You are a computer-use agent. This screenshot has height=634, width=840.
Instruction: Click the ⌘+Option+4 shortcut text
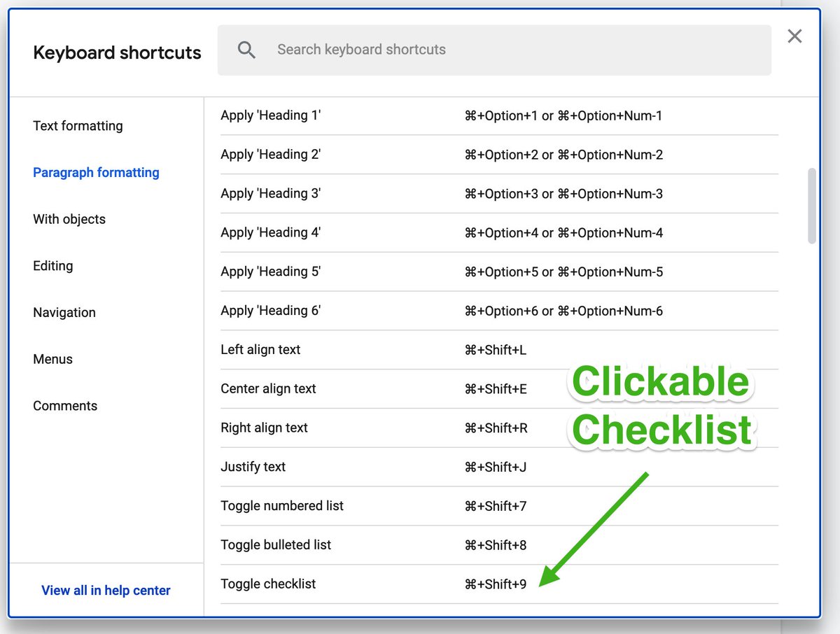point(501,233)
